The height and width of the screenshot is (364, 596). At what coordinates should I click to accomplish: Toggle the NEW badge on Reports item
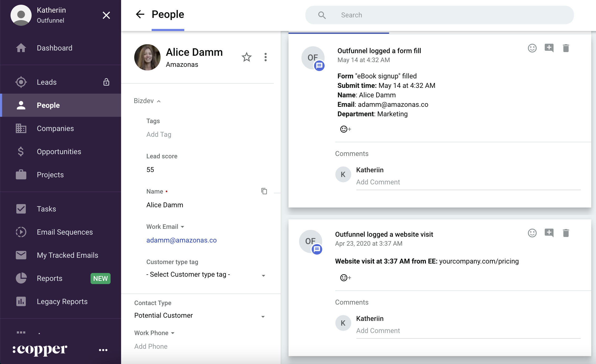(101, 278)
